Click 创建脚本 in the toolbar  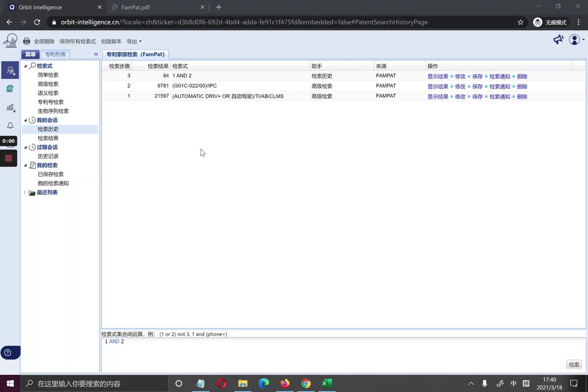(111, 41)
